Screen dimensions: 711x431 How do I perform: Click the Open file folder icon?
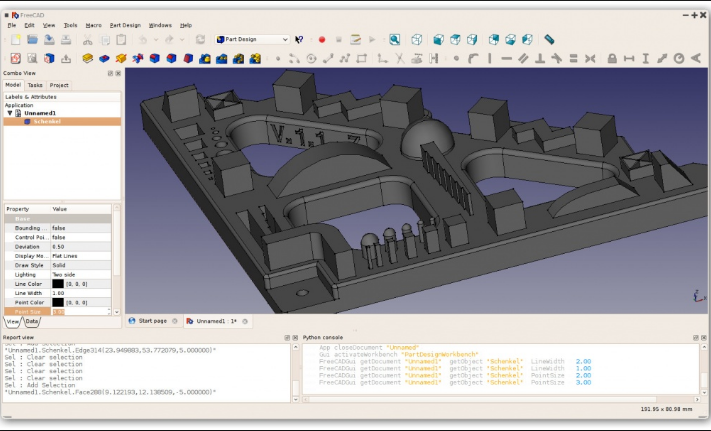[x=32, y=40]
